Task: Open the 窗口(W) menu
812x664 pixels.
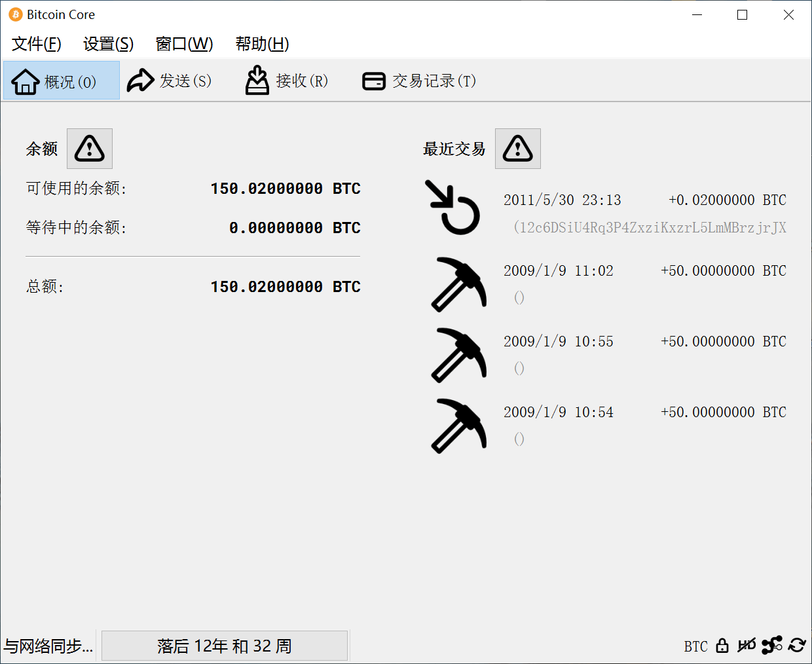Action: click(x=184, y=44)
